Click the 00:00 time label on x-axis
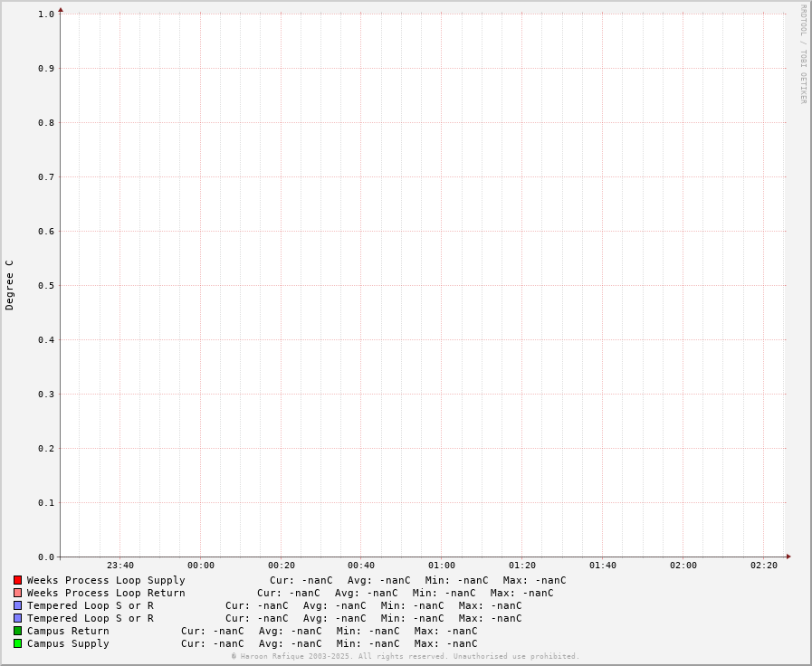This screenshot has width=812, height=666. 201,566
